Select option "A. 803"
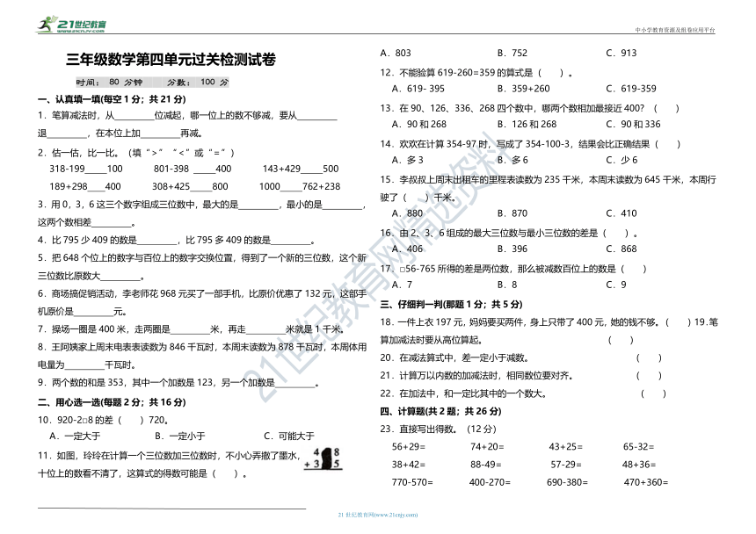 tap(396, 53)
